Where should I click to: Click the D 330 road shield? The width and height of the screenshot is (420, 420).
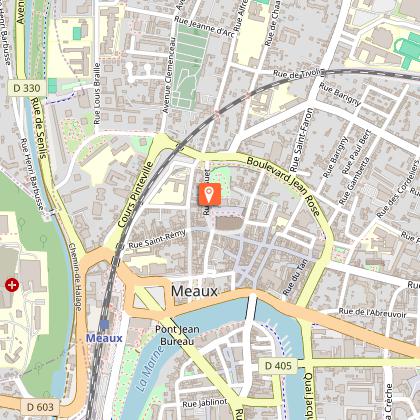click(27, 88)
